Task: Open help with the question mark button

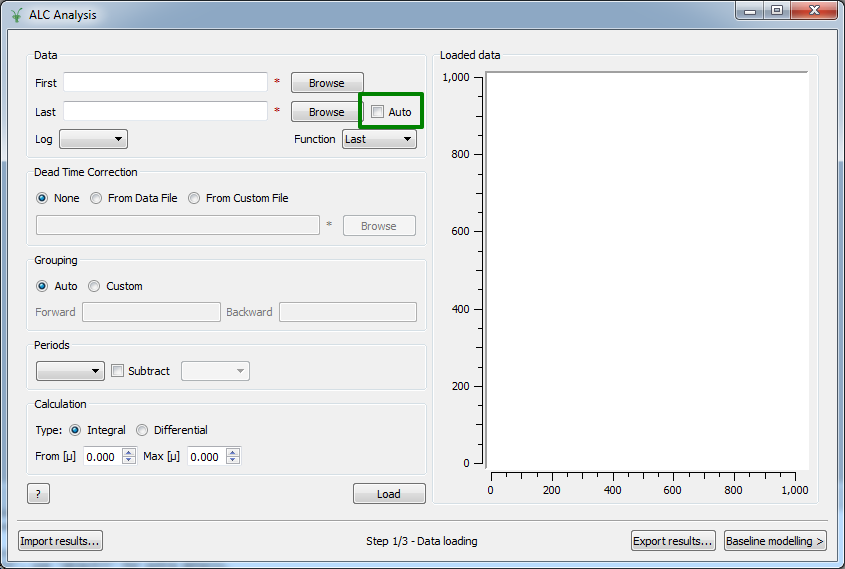Action: pyautogui.click(x=38, y=494)
